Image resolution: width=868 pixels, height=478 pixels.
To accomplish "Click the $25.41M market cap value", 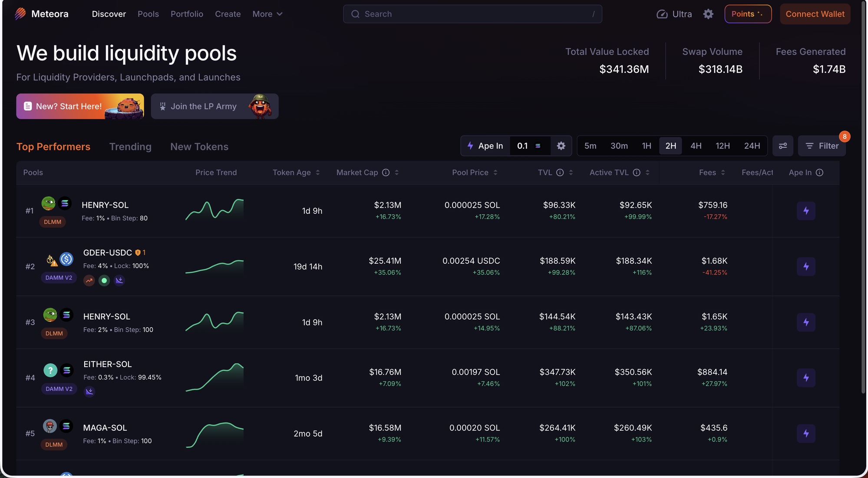I will [x=385, y=261].
